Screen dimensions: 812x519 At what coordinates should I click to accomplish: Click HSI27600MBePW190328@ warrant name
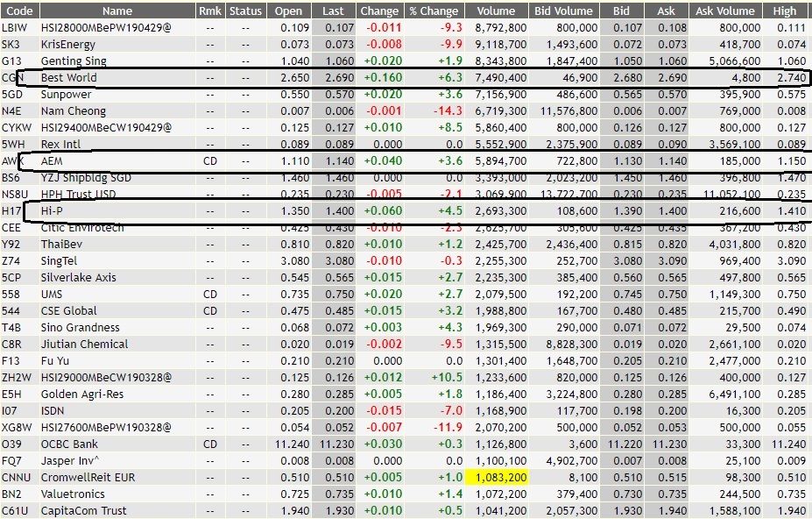pos(106,428)
